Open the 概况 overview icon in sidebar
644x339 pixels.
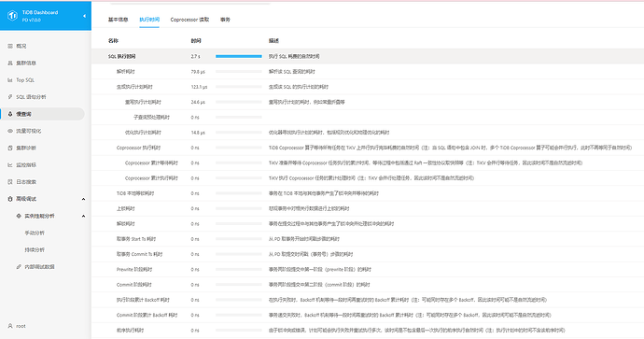(10, 46)
